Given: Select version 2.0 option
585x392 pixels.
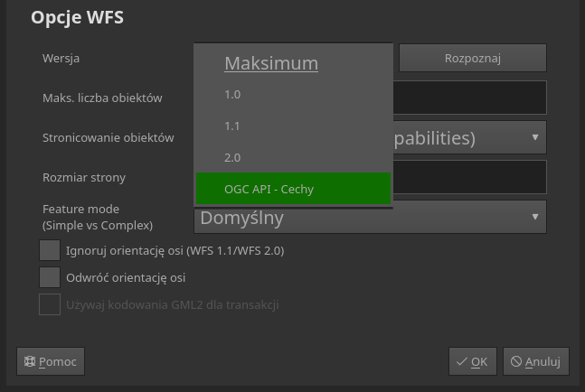Looking at the screenshot, I should click(x=233, y=157).
